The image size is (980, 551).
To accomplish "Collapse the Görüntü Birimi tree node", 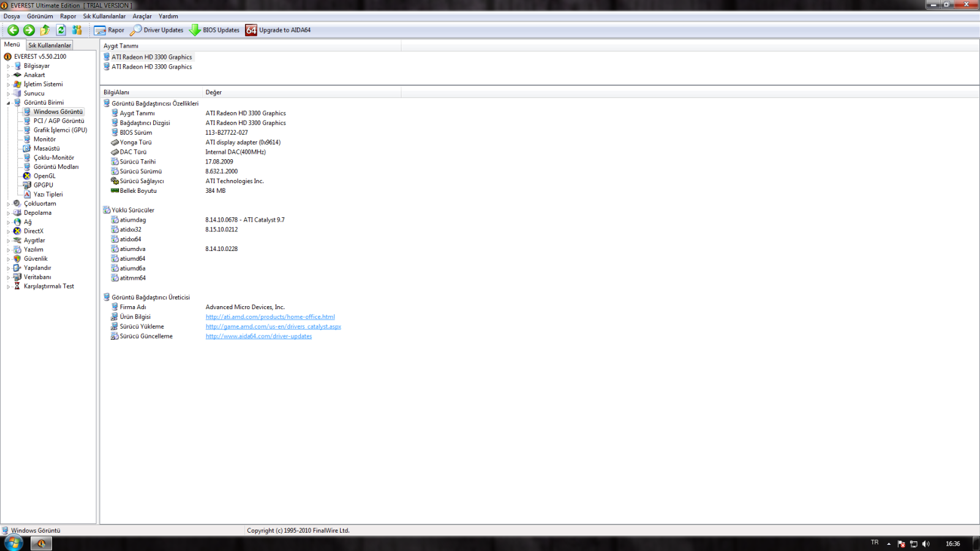I will click(x=9, y=103).
